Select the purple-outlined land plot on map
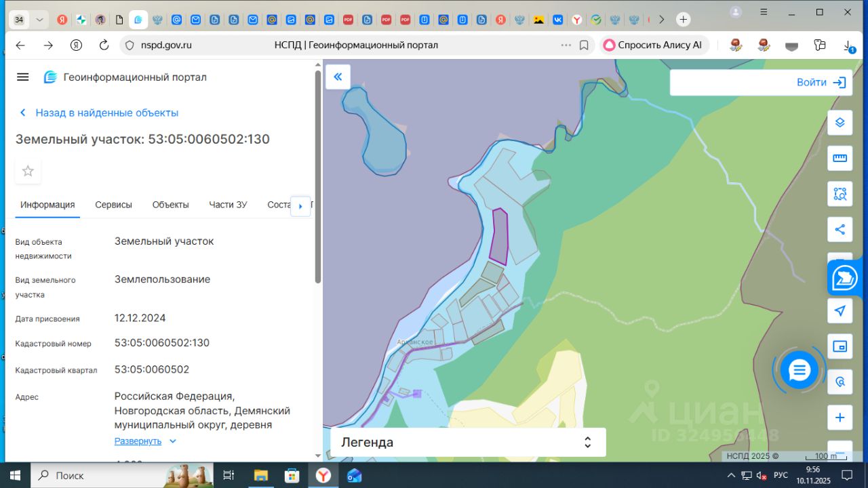This screenshot has width=868, height=488. (x=500, y=237)
